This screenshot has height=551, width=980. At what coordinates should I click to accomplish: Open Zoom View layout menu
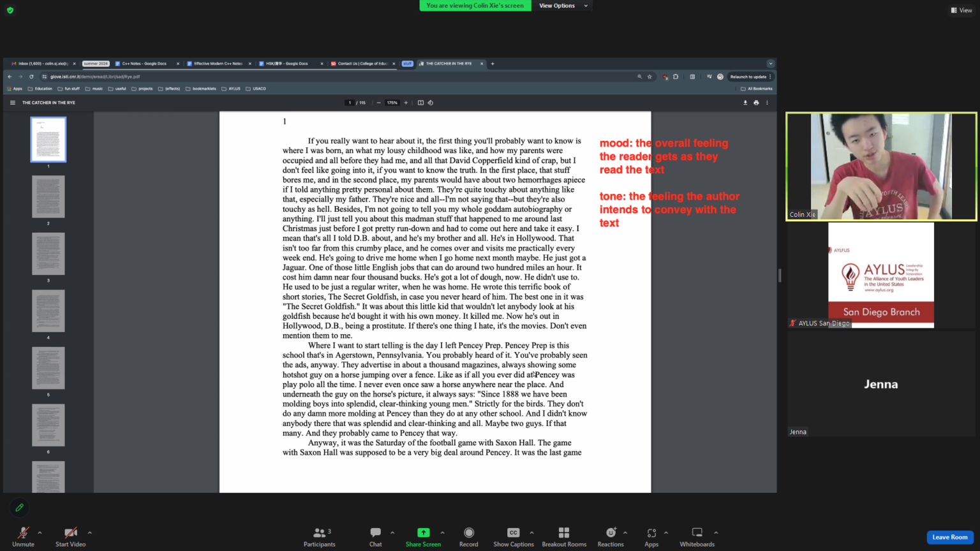[961, 10]
